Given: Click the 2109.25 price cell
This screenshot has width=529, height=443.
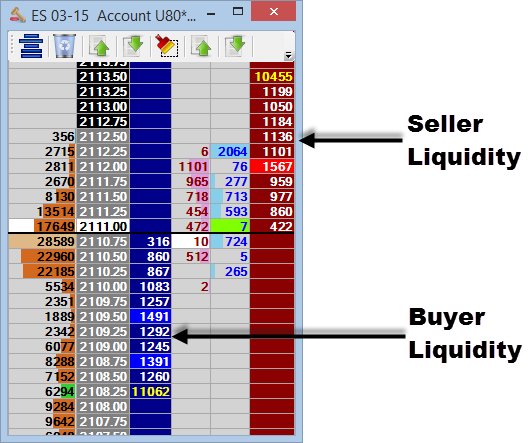Looking at the screenshot, I should pyautogui.click(x=103, y=331).
